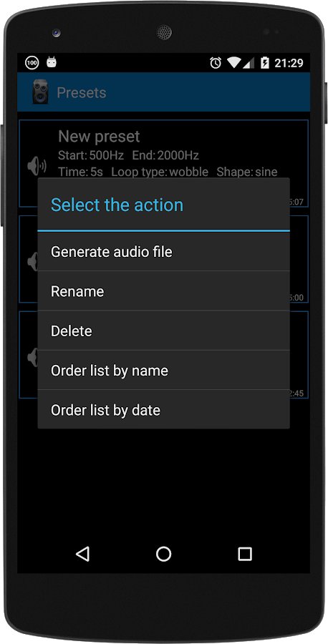Screen dimensions: 328x644
Task: Tap the Android back navigation triangle
Action: [x=82, y=554]
